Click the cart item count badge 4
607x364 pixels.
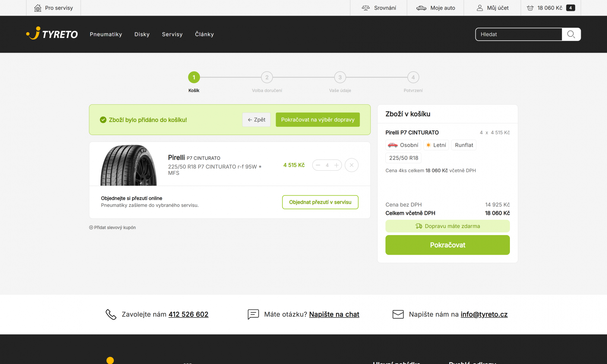[571, 8]
